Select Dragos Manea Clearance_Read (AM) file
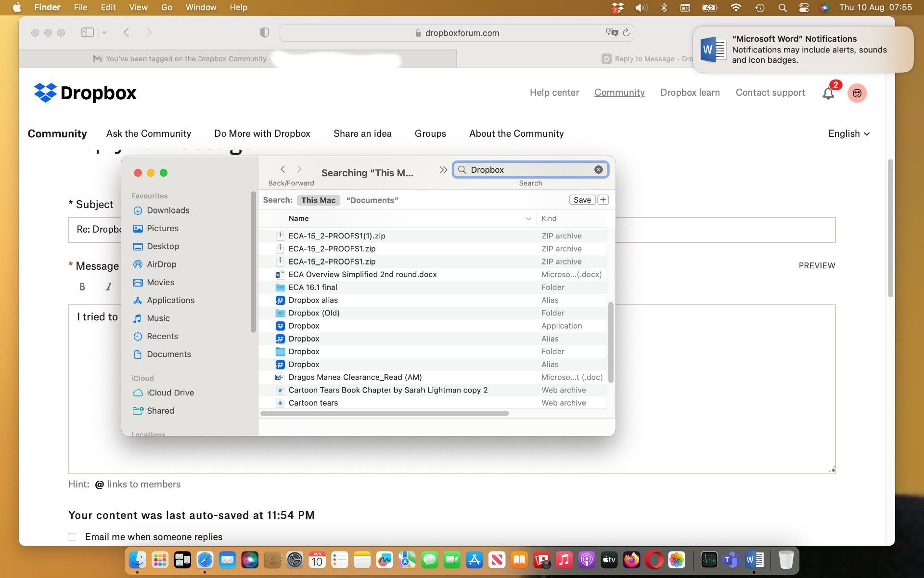This screenshot has height=578, width=924. 432,377
